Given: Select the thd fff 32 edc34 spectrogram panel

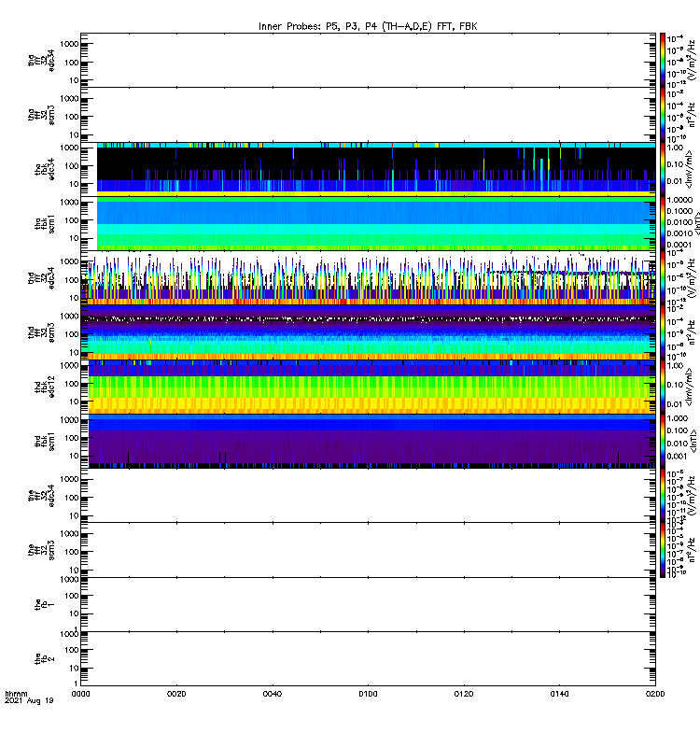Looking at the screenshot, I should coord(368,277).
